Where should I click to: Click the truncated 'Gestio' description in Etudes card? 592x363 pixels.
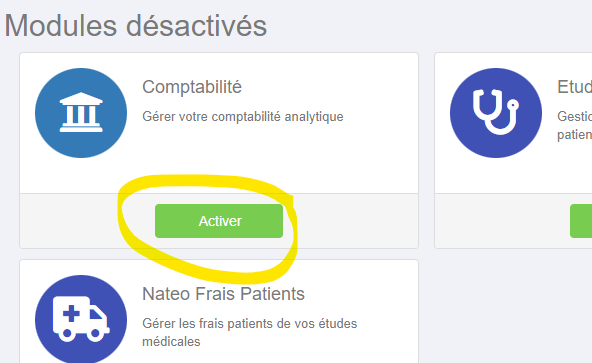[574, 116]
